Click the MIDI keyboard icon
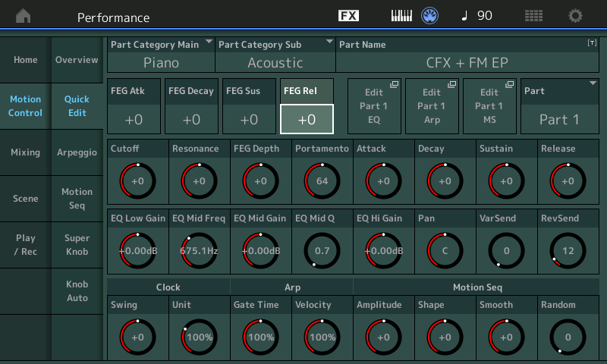The height and width of the screenshot is (364, 607). (x=401, y=16)
